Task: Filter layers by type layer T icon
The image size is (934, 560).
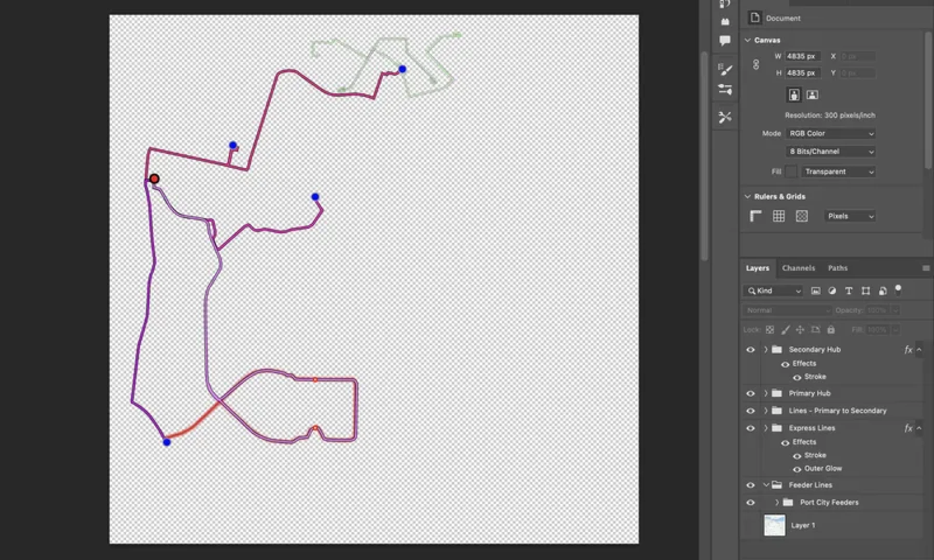Action: click(x=849, y=291)
